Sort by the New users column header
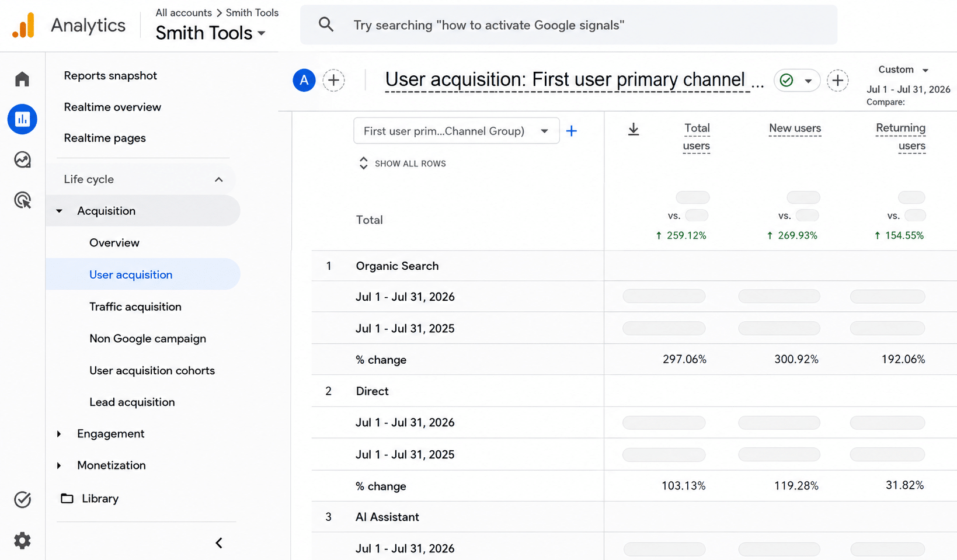The image size is (957, 560). click(x=795, y=128)
